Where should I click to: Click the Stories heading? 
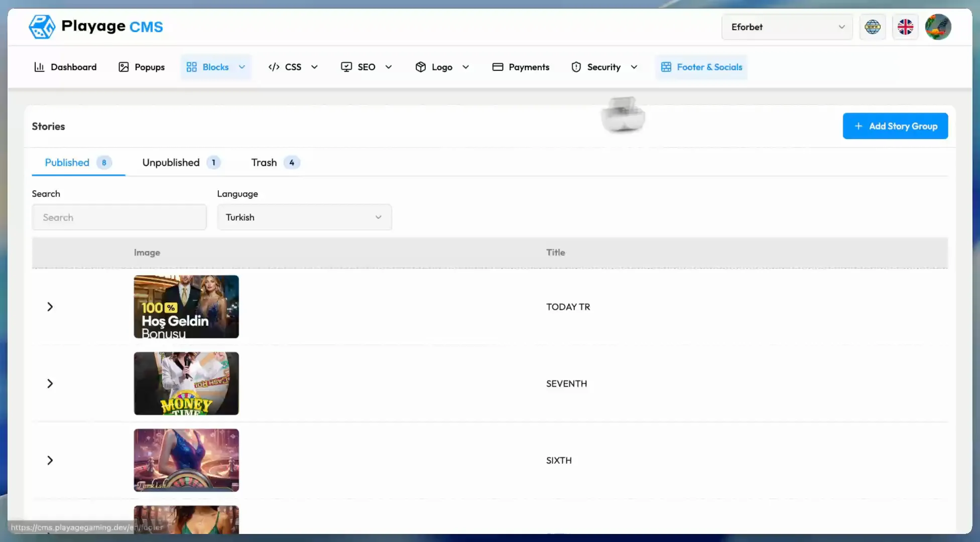[48, 126]
